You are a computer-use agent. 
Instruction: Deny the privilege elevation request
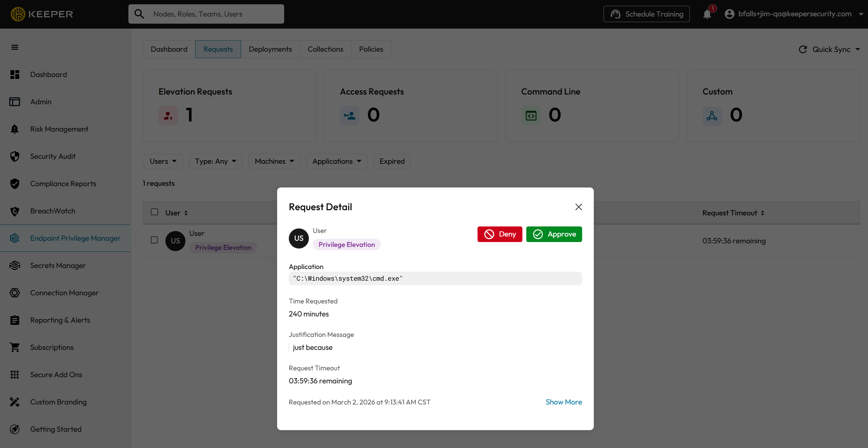[500, 234]
